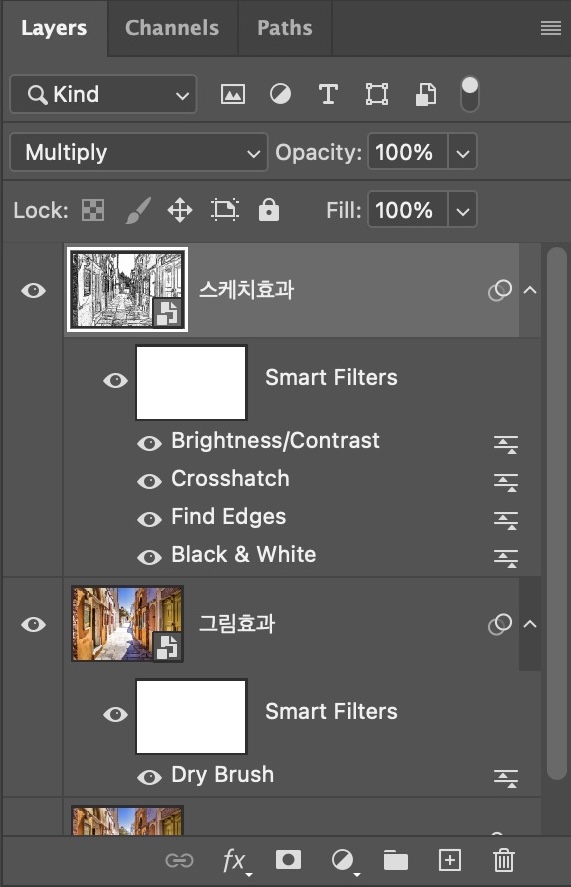Filter for smart objects icon

click(x=426, y=94)
